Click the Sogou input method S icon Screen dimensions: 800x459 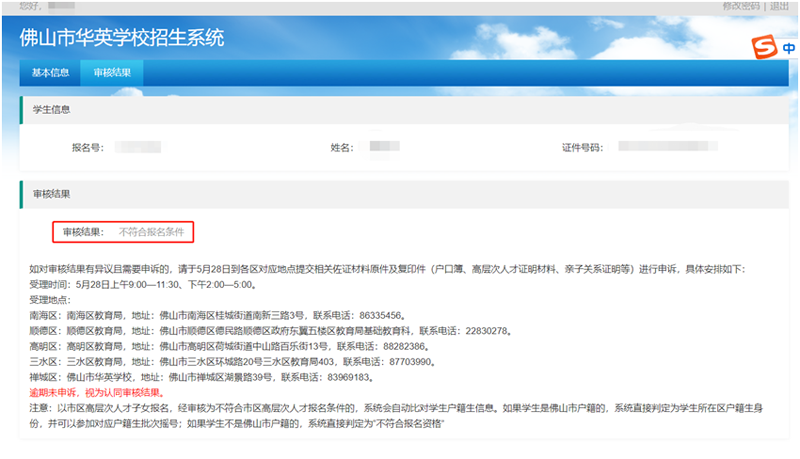click(764, 47)
